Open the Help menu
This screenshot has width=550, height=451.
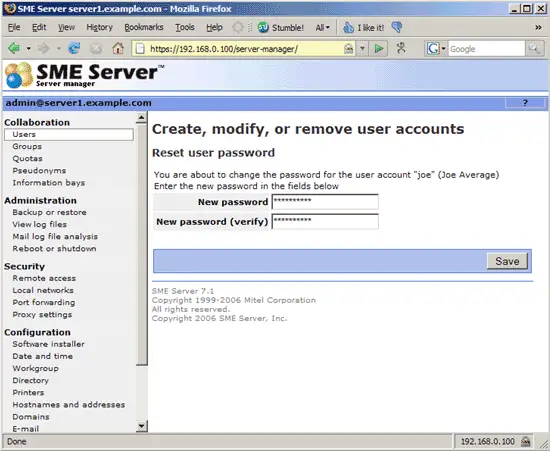214,27
